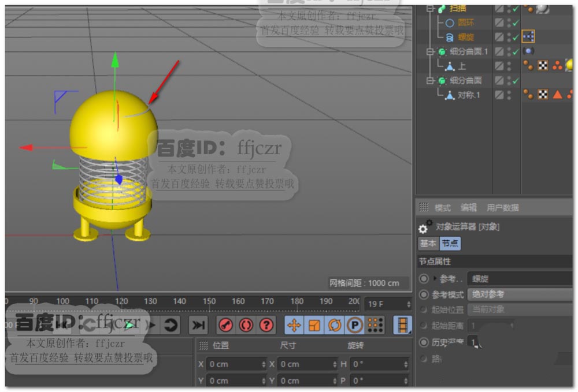Image resolution: width=578 pixels, height=392 pixels.
Task: Toggle the visibility dots on the 上 row
Action: [509, 66]
